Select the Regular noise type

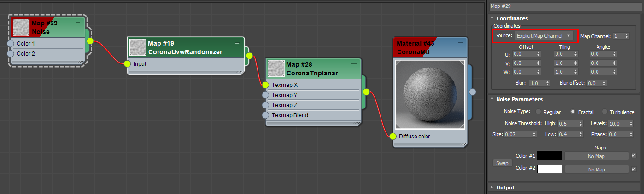pyautogui.click(x=538, y=112)
